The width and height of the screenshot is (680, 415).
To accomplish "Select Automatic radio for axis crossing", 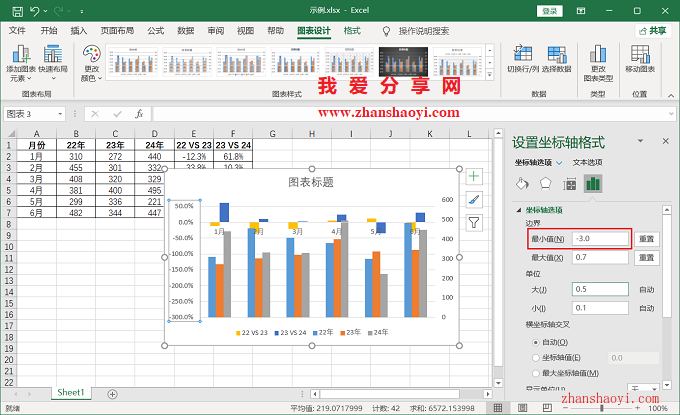I will 536,343.
